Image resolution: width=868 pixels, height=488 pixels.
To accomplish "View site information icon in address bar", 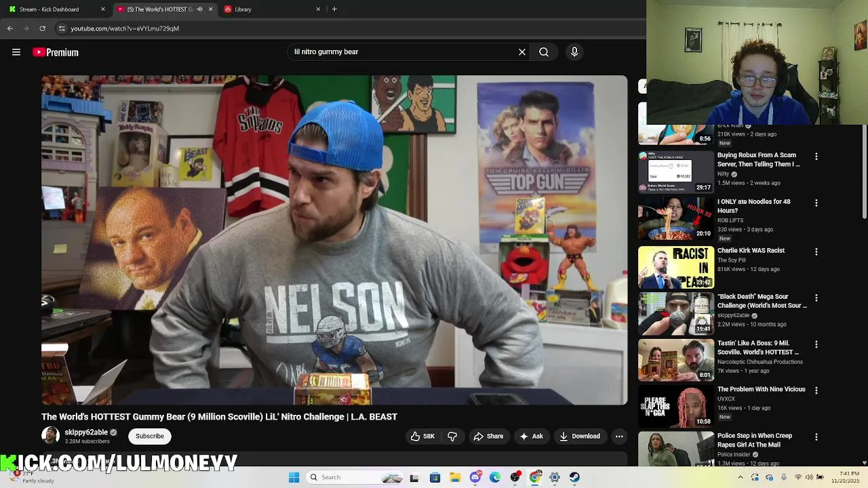I will click(62, 28).
